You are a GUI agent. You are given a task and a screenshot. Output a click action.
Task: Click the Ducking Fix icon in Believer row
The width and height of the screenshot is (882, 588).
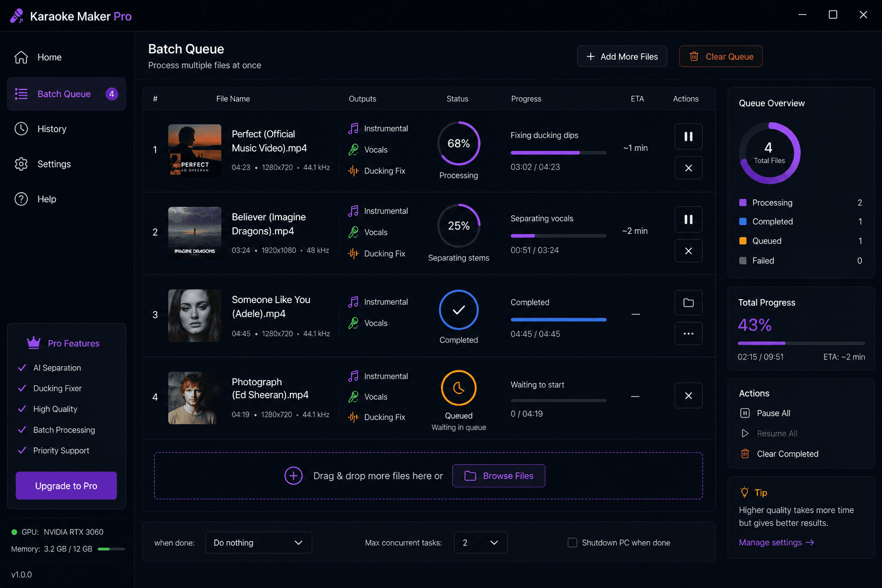click(353, 253)
